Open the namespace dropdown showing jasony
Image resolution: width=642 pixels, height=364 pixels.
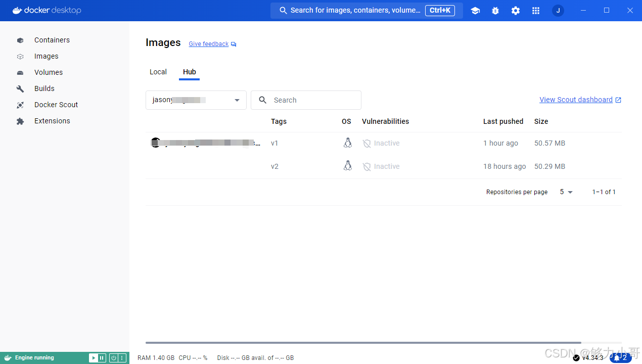196,100
